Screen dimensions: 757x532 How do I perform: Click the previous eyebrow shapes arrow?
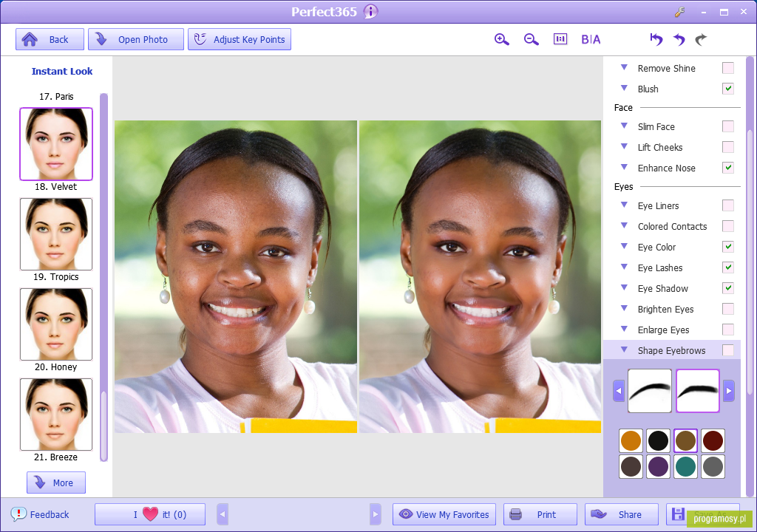click(619, 391)
